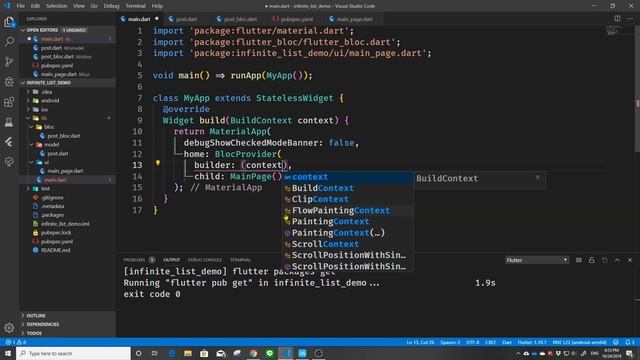Toggle output scroll lock
Viewport: 640px width, 360px height.
591,260
